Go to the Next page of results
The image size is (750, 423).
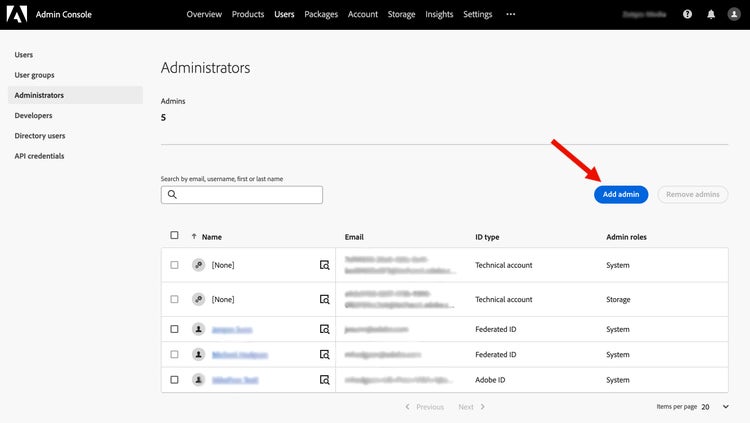click(x=471, y=407)
